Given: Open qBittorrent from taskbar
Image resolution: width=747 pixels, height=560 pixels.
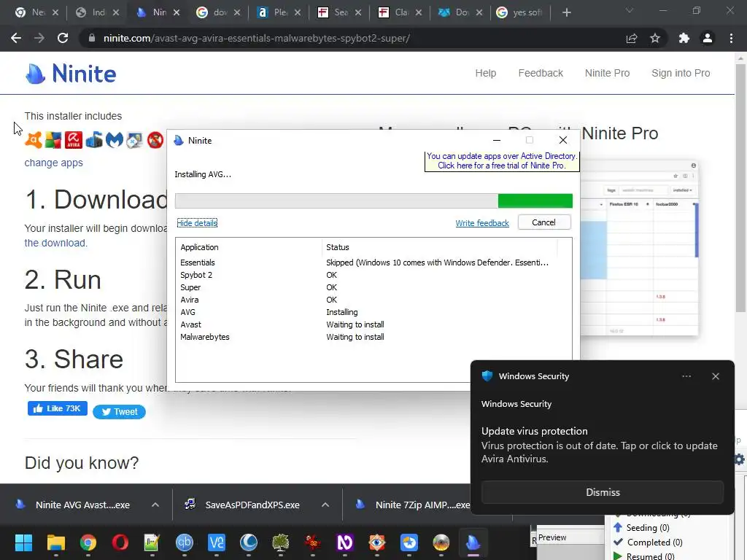Looking at the screenshot, I should [x=185, y=542].
